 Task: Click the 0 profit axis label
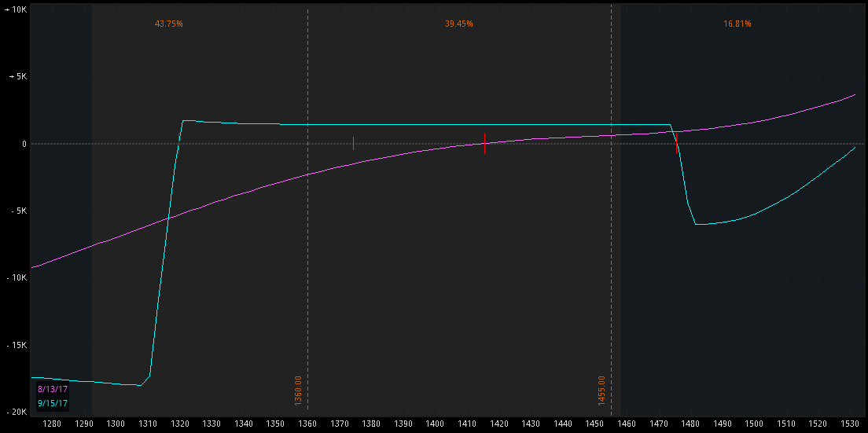click(24, 144)
